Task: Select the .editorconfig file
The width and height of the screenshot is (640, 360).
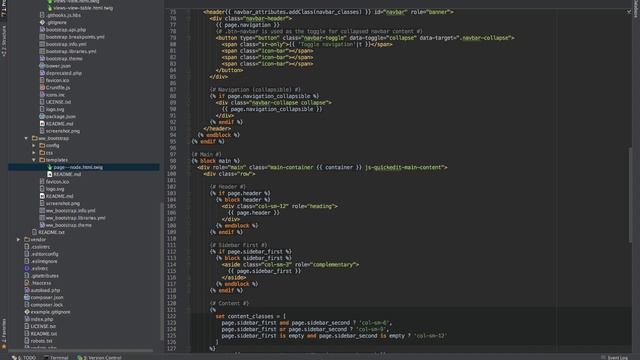Action: (44, 254)
